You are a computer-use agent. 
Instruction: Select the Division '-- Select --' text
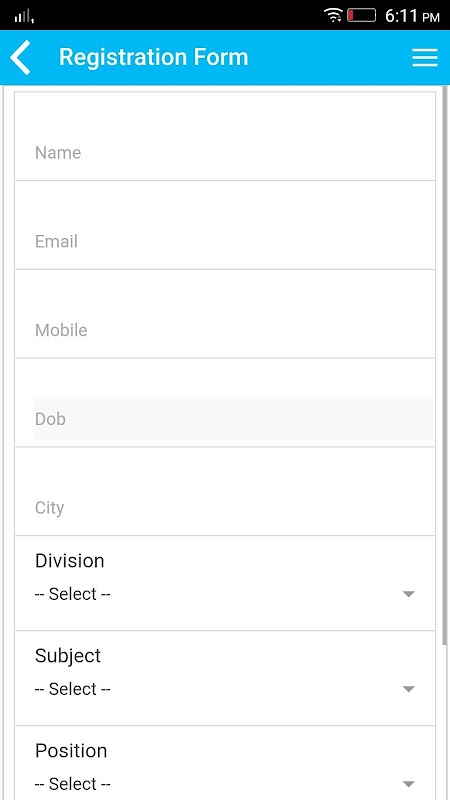[x=72, y=594]
